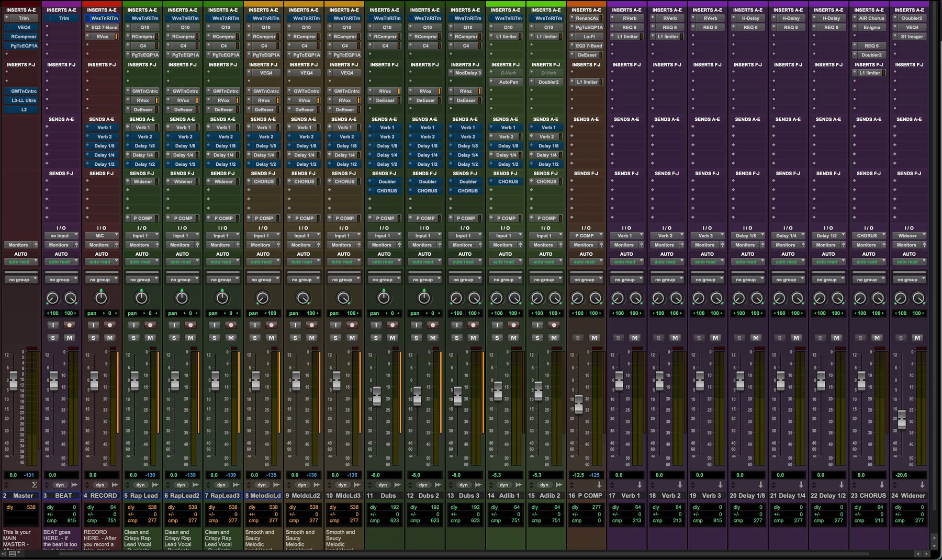Click down-arrow icon on Widener track
Screen dimensions: 942x560
922,485
